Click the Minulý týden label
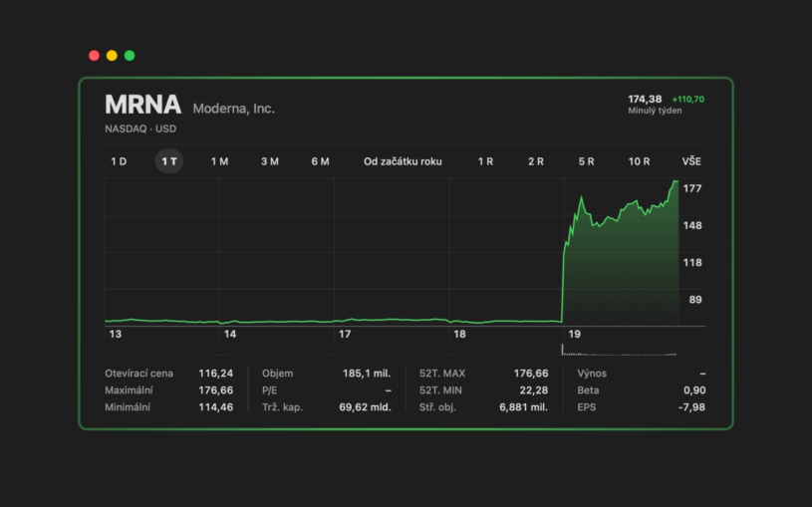The image size is (812, 507). click(x=655, y=111)
